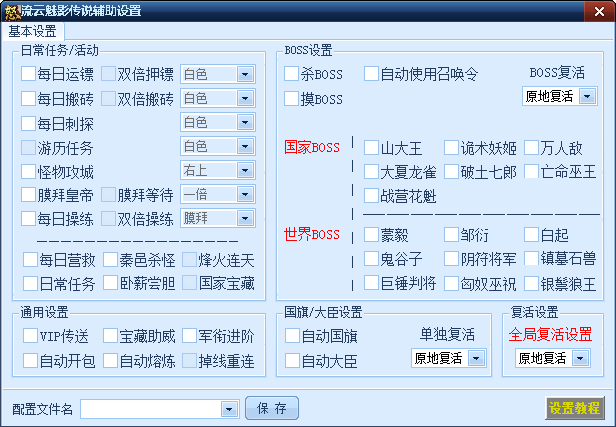The width and height of the screenshot is (616, 427).
Task: Click the app icon in title bar
Action: (11, 10)
